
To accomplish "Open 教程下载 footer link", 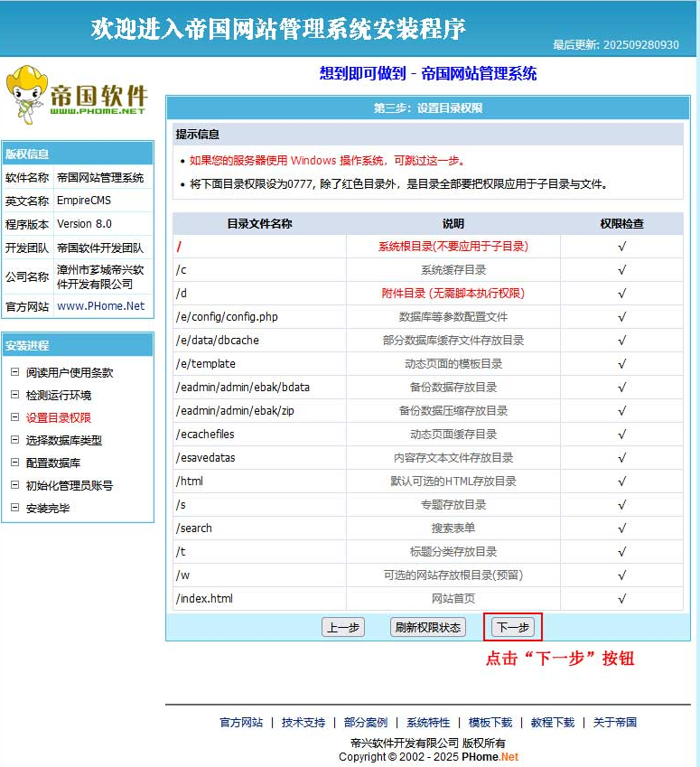I will (x=552, y=723).
